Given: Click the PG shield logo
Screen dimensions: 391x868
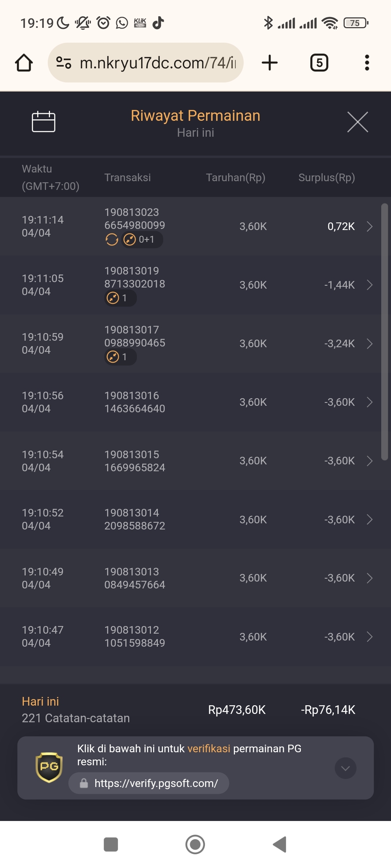Looking at the screenshot, I should click(49, 767).
